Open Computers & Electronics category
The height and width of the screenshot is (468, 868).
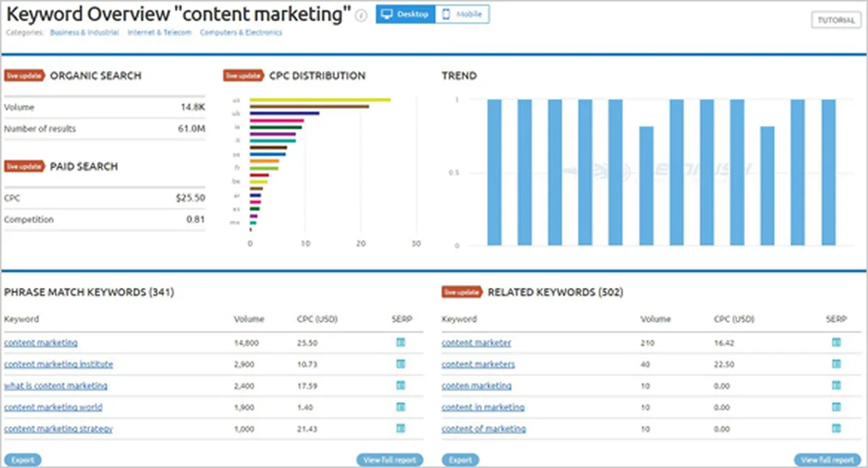pos(241,33)
